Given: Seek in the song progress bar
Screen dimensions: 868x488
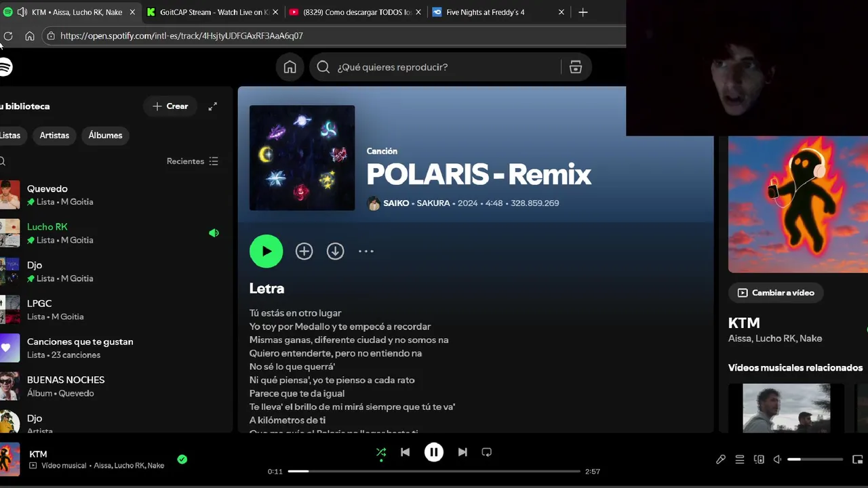Looking at the screenshot, I should tap(434, 471).
